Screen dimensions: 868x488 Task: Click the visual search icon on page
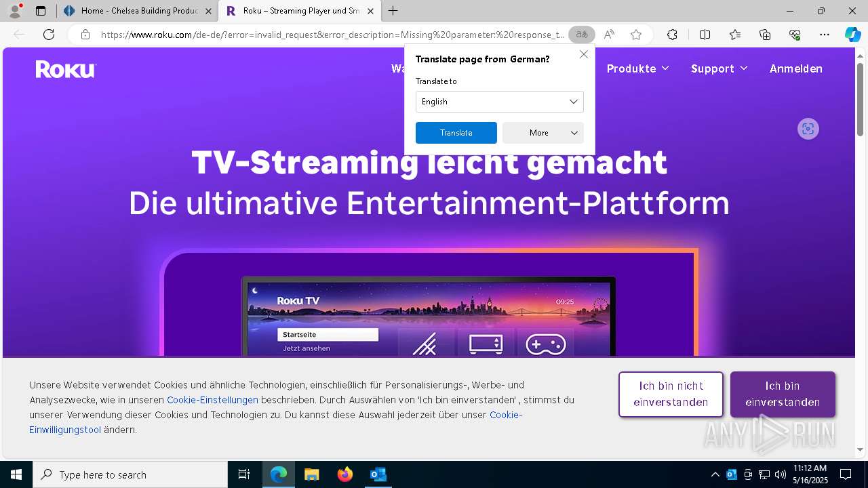808,129
